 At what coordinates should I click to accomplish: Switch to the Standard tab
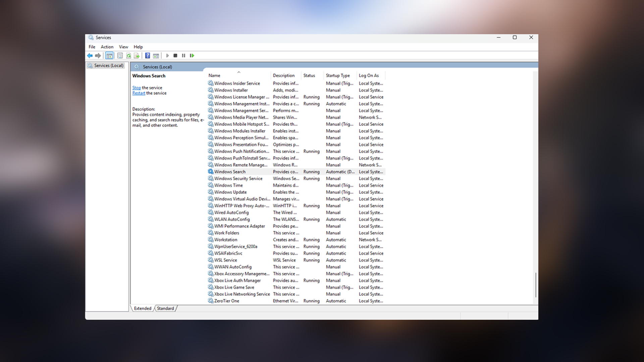tap(165, 308)
